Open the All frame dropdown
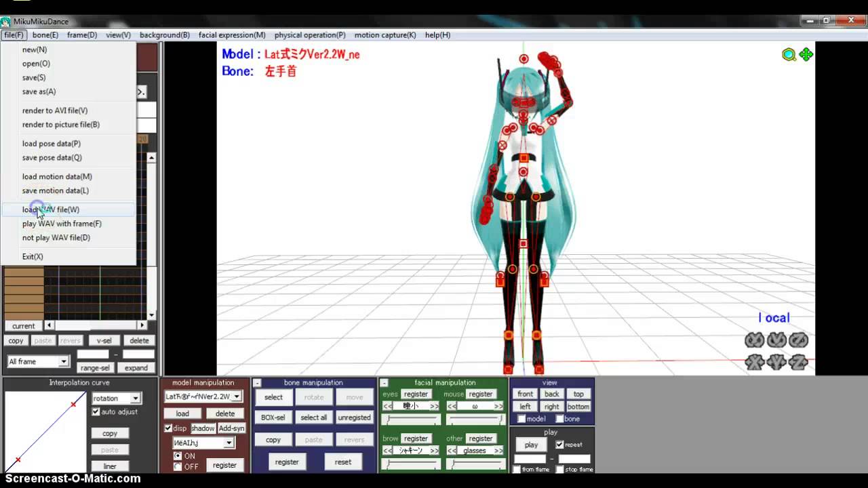Image resolution: width=868 pixels, height=488 pixels. [63, 362]
